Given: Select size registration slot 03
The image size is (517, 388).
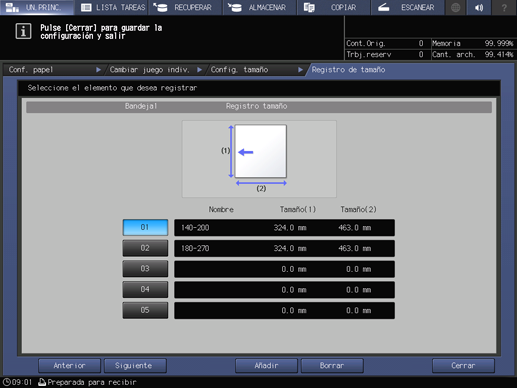Looking at the screenshot, I should tap(145, 269).
